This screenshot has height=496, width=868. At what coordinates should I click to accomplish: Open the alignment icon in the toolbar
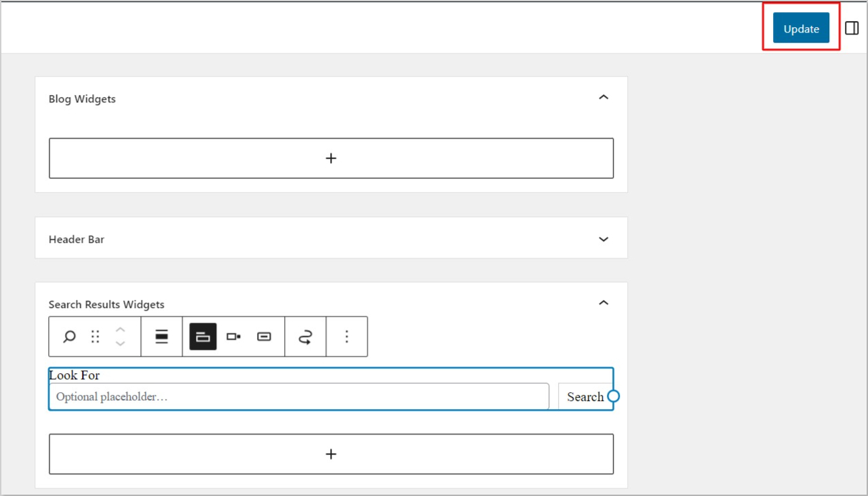pos(161,336)
